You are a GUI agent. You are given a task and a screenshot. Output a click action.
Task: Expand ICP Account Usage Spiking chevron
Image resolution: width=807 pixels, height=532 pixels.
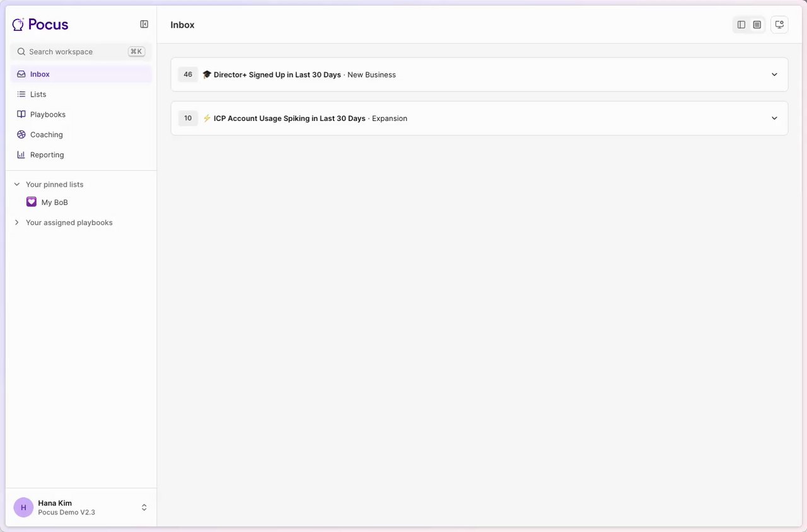point(774,119)
